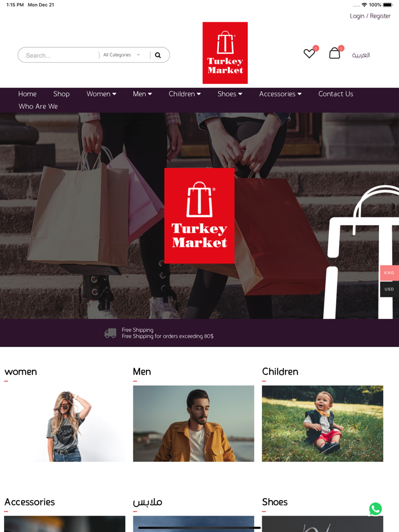Switch language to العربية
The image size is (399, 532).
[361, 55]
